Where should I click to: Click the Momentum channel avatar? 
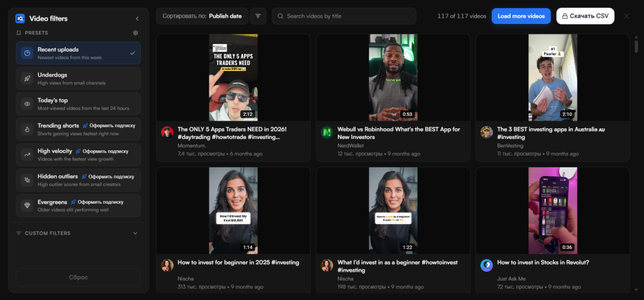point(167,132)
